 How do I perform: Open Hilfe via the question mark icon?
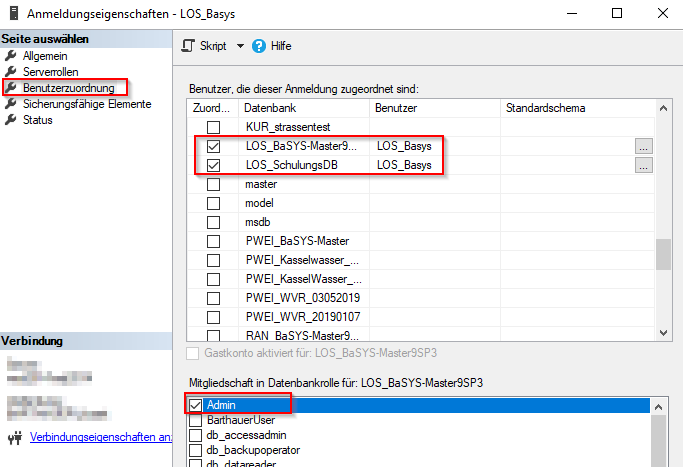click(259, 46)
